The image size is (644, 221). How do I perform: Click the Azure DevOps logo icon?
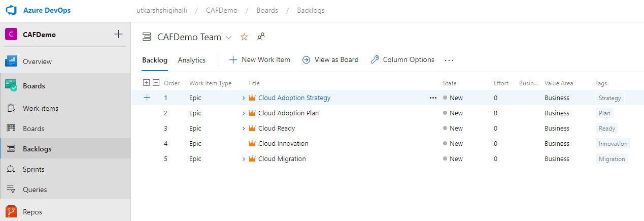(11, 10)
